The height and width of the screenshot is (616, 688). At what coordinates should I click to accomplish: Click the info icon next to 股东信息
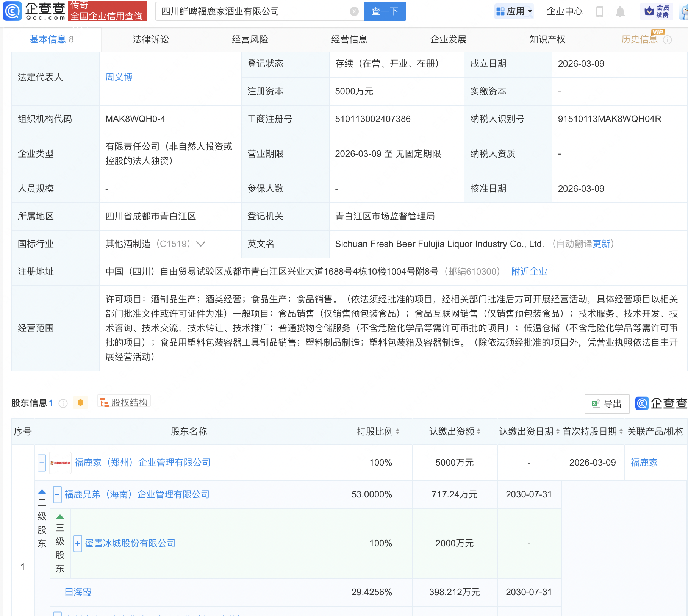pyautogui.click(x=63, y=403)
